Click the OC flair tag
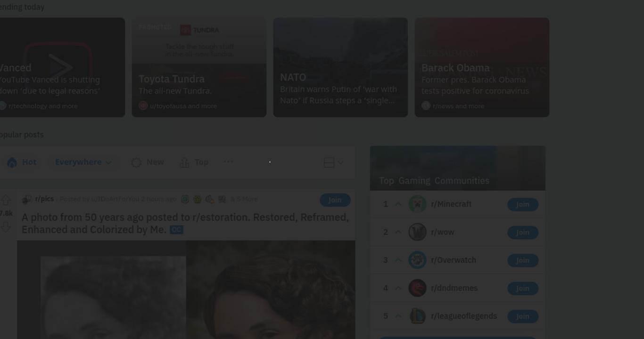 pyautogui.click(x=176, y=230)
